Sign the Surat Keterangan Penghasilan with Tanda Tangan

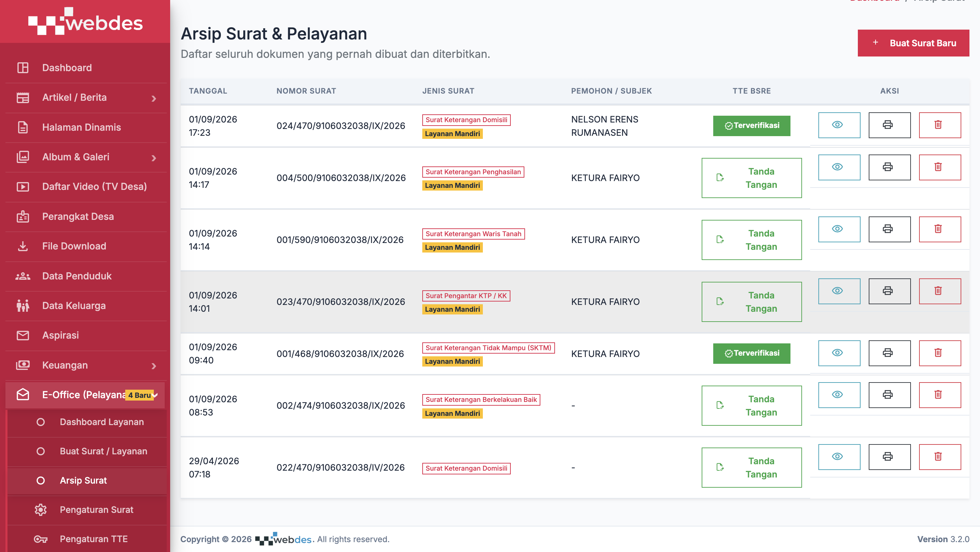pyautogui.click(x=751, y=178)
